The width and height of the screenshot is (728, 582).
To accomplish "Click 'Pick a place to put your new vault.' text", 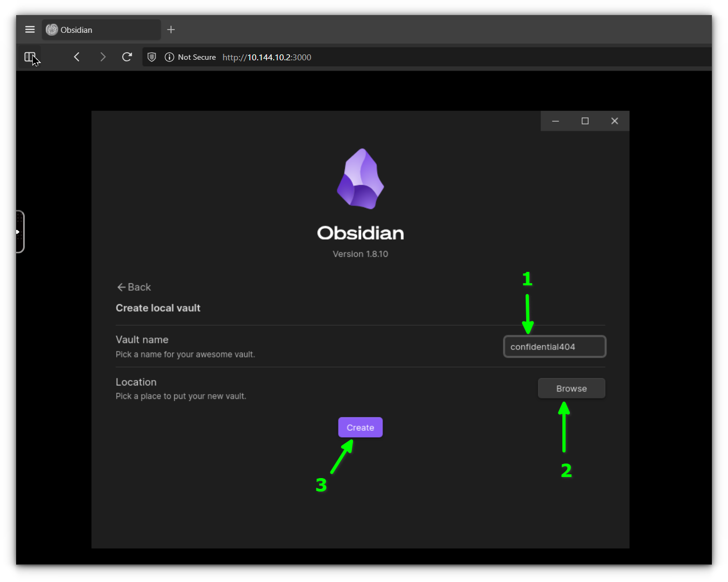I will (x=181, y=396).
